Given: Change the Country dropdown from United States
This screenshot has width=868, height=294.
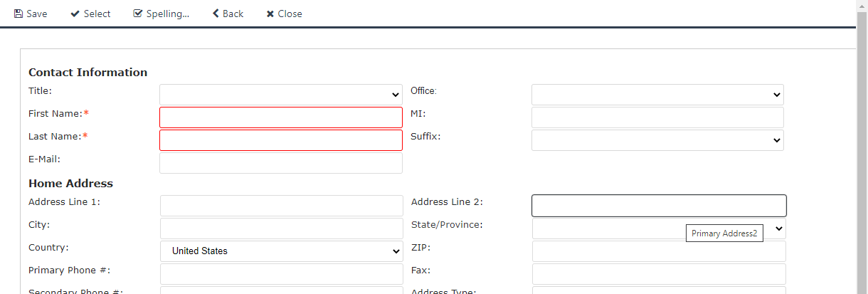Looking at the screenshot, I should pos(281,251).
